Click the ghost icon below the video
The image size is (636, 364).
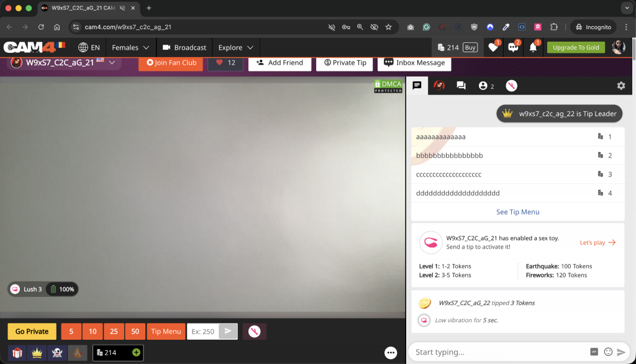pyautogui.click(x=57, y=352)
